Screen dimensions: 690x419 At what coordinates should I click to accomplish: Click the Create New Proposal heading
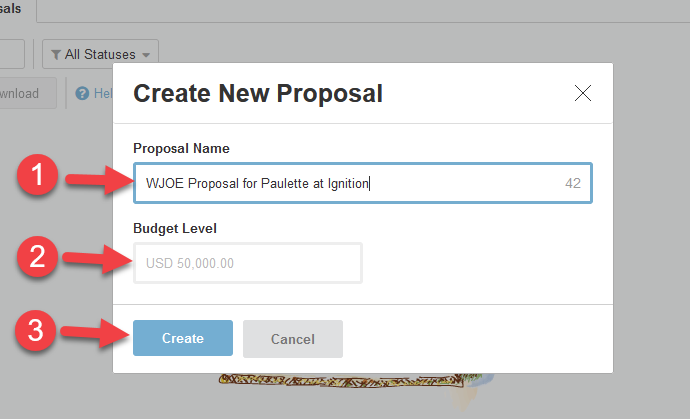pos(258,94)
